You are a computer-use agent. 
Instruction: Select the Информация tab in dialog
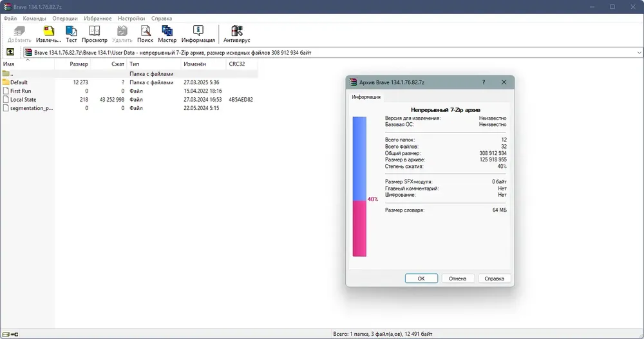coord(365,97)
